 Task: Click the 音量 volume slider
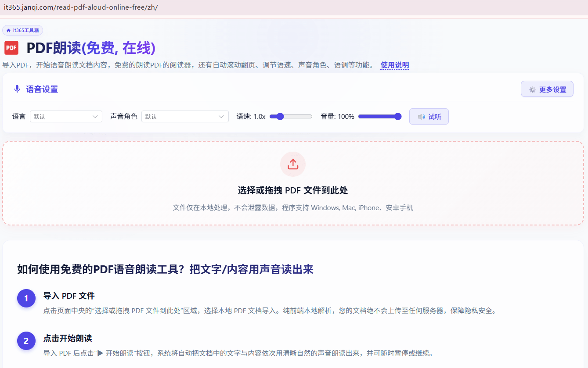click(380, 116)
